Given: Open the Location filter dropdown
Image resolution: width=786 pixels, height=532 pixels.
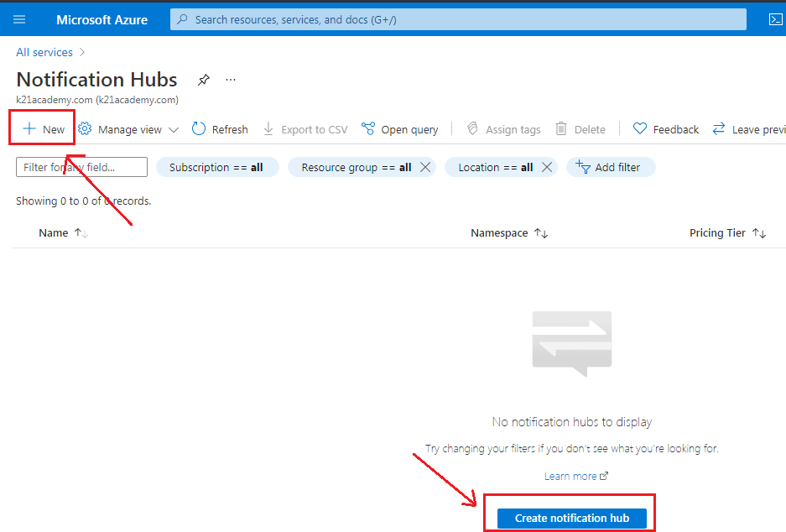Looking at the screenshot, I should [495, 167].
